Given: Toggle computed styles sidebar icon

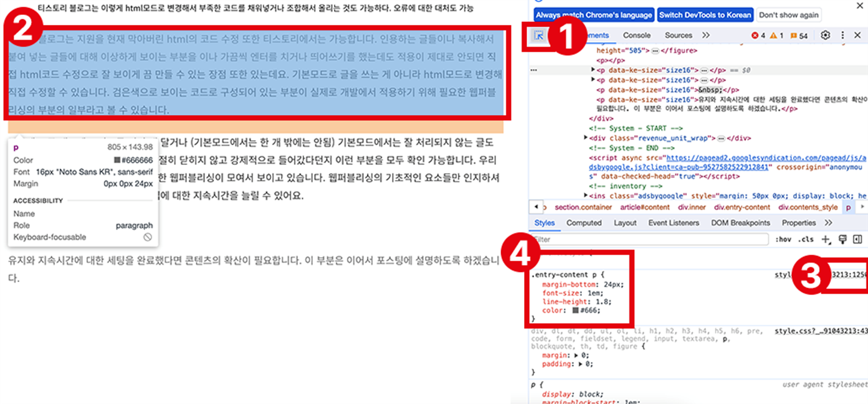Looking at the screenshot, I should [x=857, y=239].
